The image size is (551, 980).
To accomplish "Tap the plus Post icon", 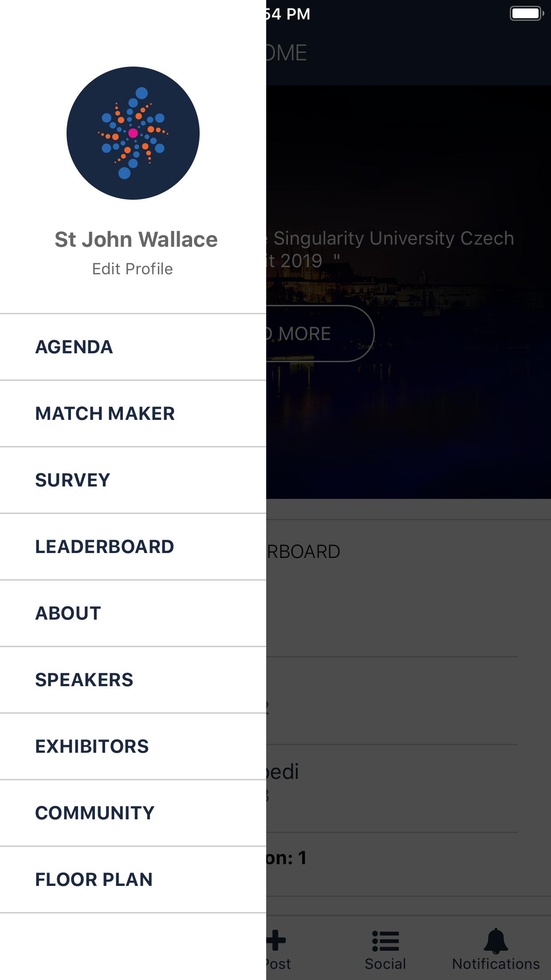I will 276,941.
